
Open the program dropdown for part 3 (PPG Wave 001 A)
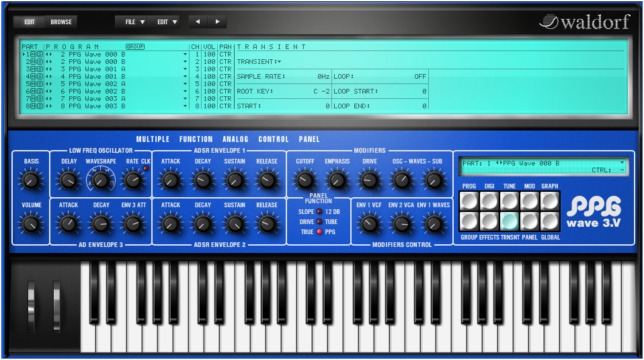click(186, 69)
